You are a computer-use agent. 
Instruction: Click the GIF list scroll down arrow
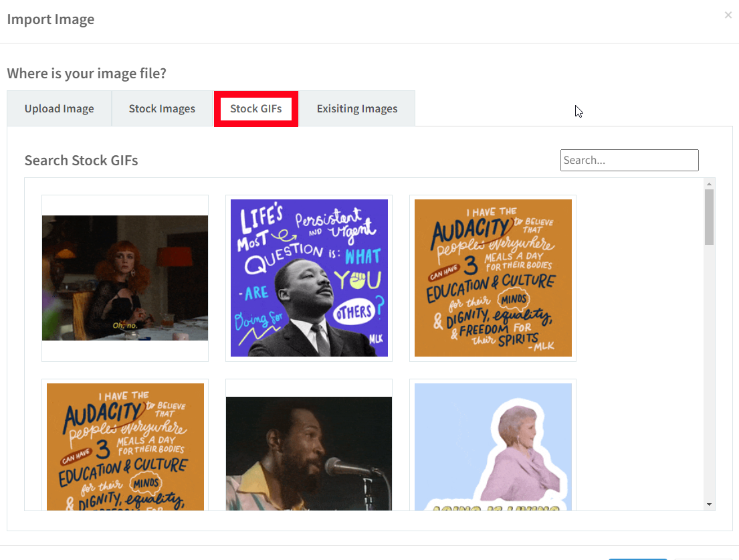(x=710, y=504)
